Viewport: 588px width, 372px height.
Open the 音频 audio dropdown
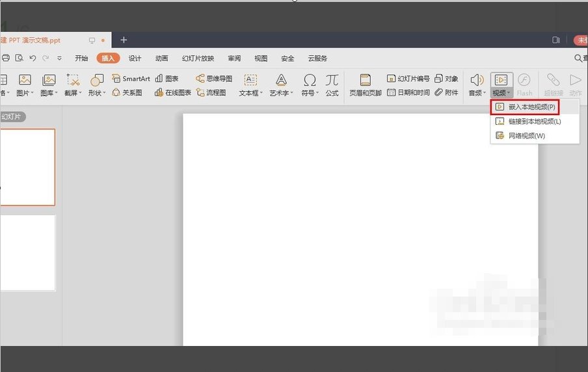[477, 93]
